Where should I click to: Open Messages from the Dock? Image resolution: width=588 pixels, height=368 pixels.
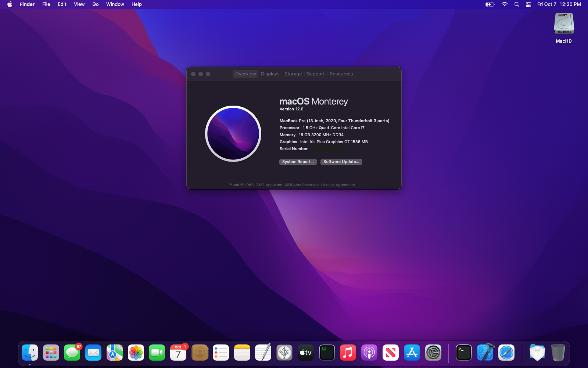[x=72, y=353]
